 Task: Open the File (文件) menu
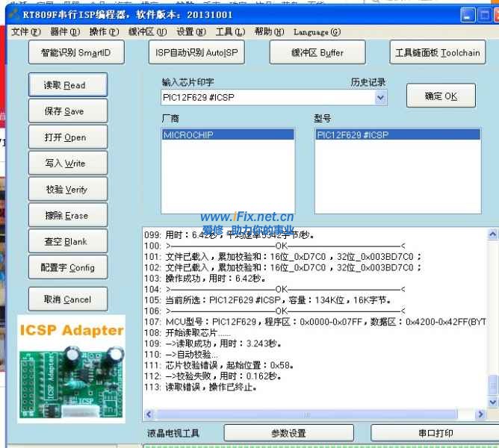pos(25,32)
